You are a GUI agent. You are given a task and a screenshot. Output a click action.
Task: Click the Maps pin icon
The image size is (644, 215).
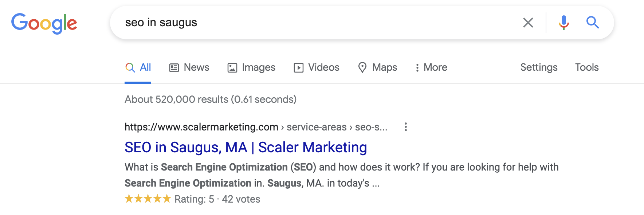(362, 67)
